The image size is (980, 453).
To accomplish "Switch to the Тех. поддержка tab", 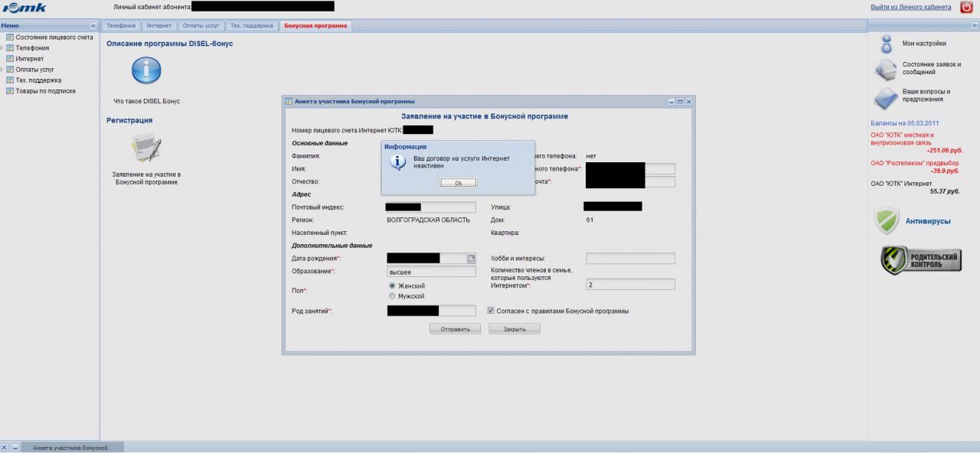I will 251,26.
